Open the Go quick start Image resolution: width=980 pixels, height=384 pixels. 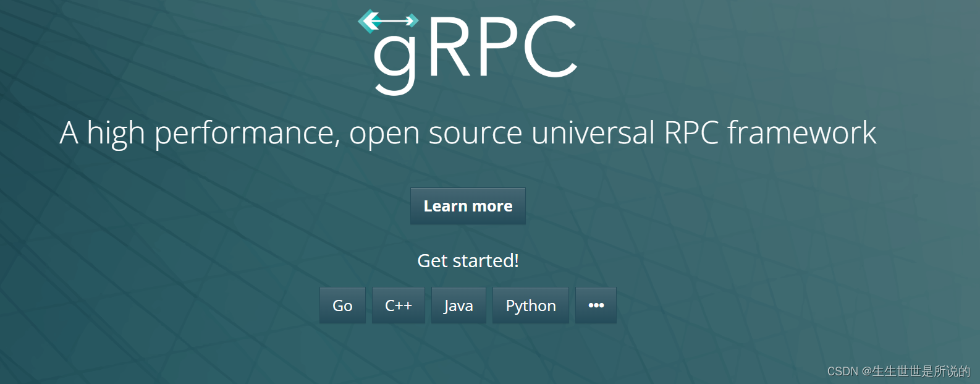point(342,305)
